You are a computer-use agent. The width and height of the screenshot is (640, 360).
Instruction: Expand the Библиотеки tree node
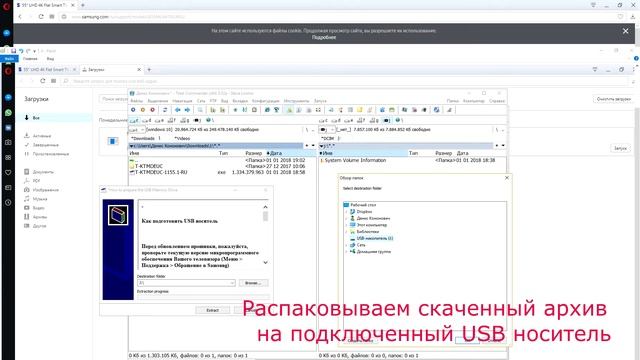347,231
